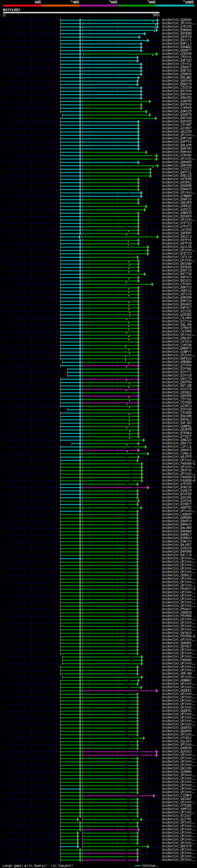Open hit UniRef100_Q93VI8
The height and width of the screenshot is (868, 197).
pos(177,37)
